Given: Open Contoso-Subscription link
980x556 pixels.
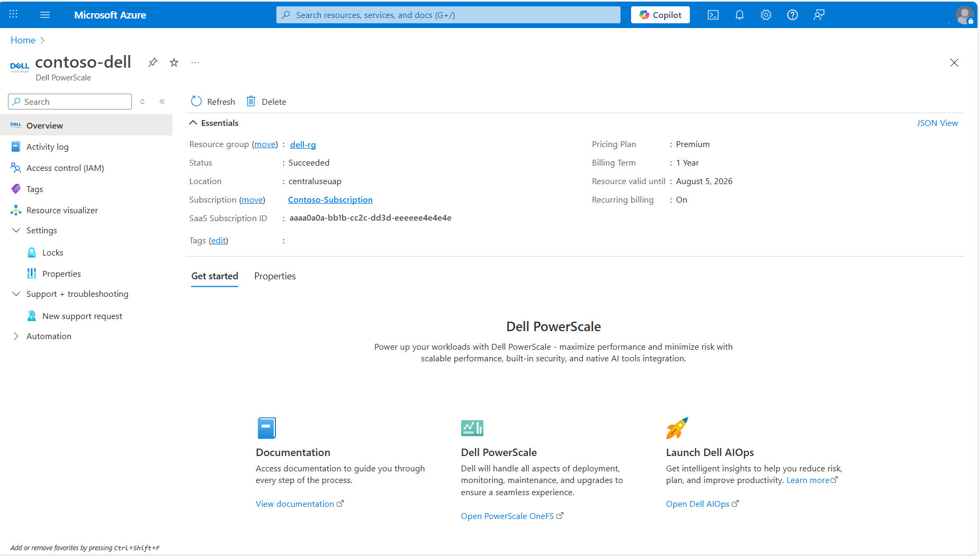Looking at the screenshot, I should (330, 200).
